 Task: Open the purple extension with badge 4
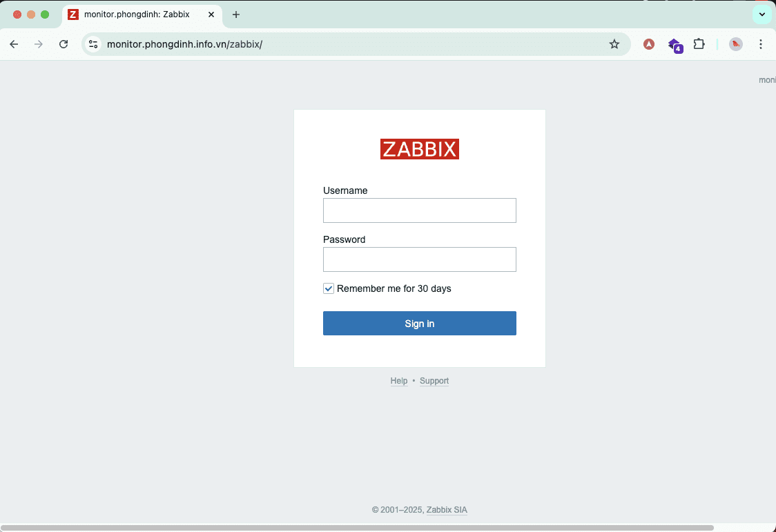675,45
